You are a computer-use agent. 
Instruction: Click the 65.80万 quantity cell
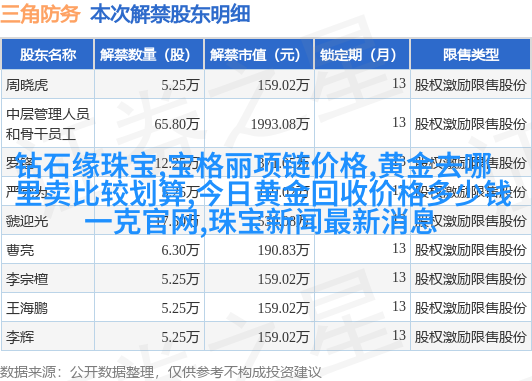point(149,124)
